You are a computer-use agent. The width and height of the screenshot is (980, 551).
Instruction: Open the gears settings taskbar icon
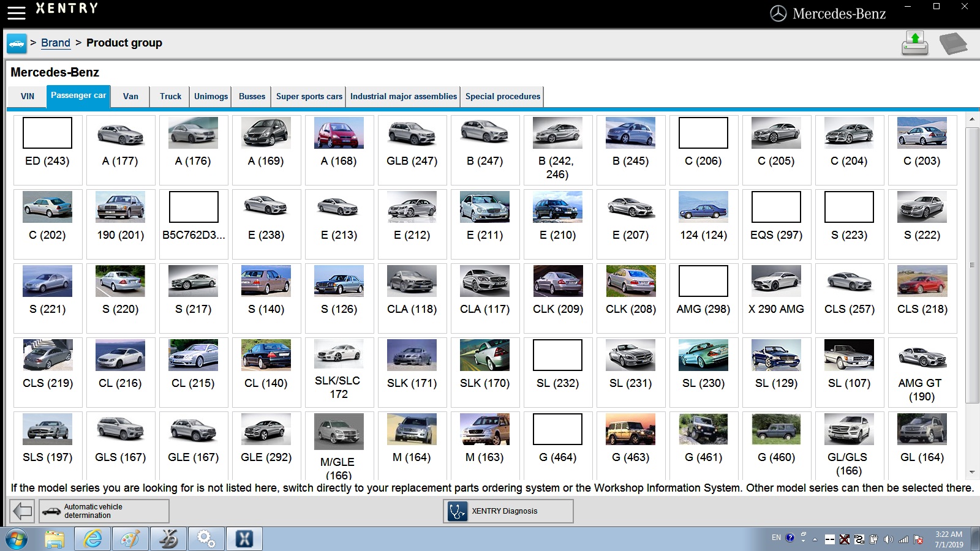[x=206, y=539]
